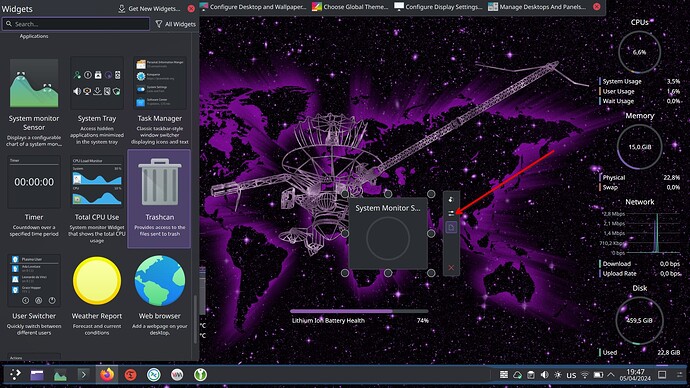Expand hidden system tray icons arrow

tap(611, 375)
